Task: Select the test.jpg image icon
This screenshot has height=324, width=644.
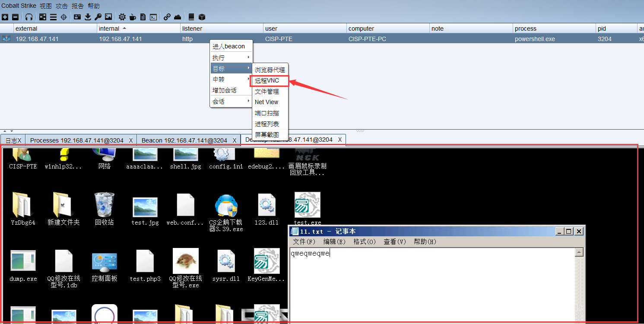Action: [x=145, y=207]
